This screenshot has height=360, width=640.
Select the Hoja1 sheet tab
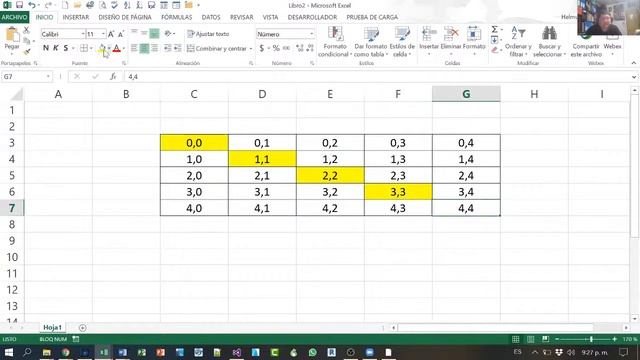(52, 327)
